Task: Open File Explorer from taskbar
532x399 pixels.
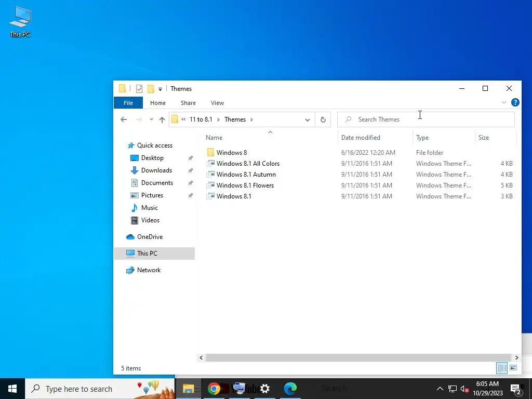Action: point(188,389)
